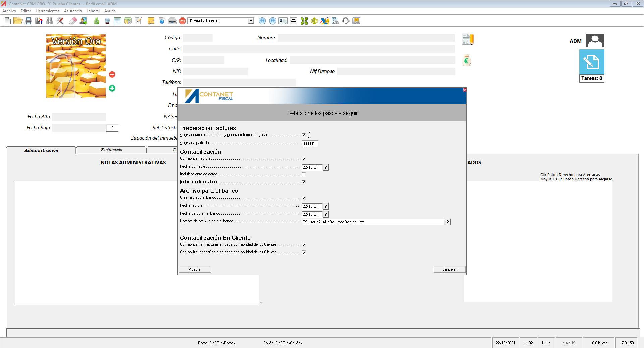Screen dimensions: 644x348
Task: Click the Nombre input field
Action: pyautogui.click(x=366, y=38)
